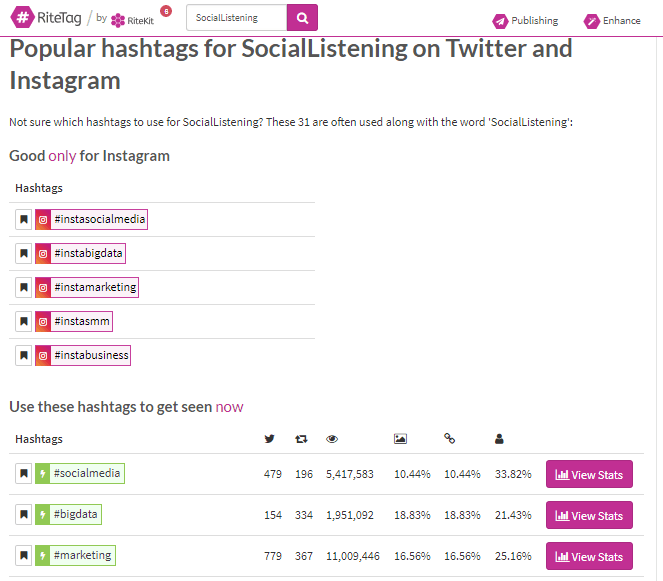This screenshot has height=581, width=663.
Task: Toggle bookmark for #marketing
Action: [24, 556]
